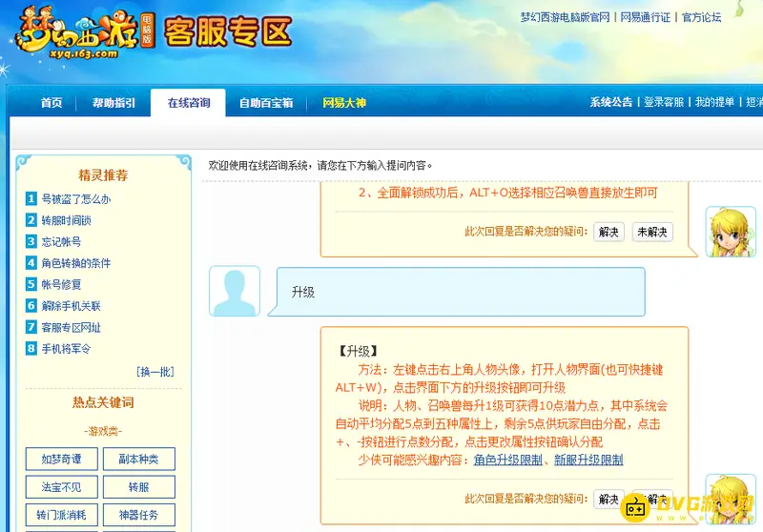
Task: Open 忘记帐号 recommendation
Action: coord(61,241)
